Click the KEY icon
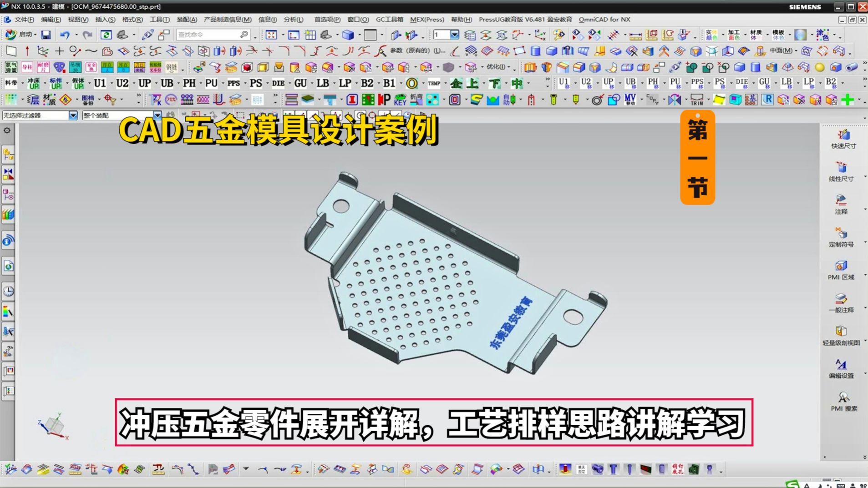The height and width of the screenshot is (488, 868). pos(400,100)
